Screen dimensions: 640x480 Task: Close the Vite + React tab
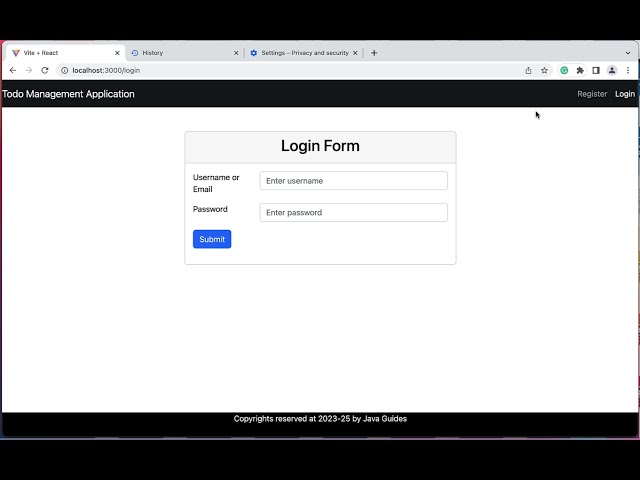click(x=117, y=53)
